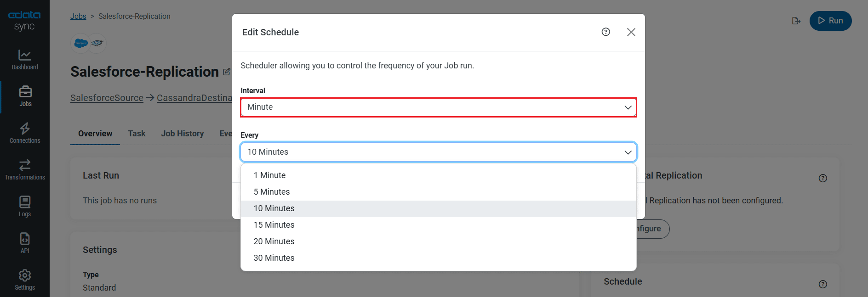Screen dimensions: 868x297
Task: Close the Edit Schedule dialog
Action: 631,32
